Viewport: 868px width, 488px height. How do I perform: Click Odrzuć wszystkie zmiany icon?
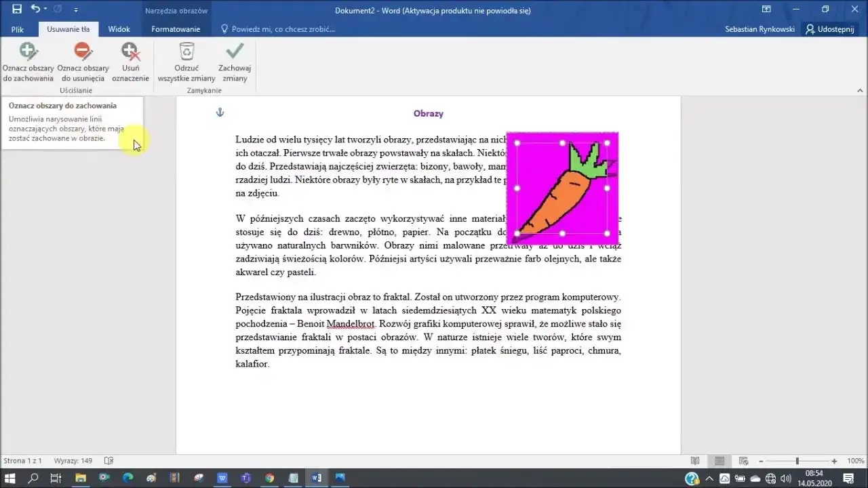click(x=186, y=60)
